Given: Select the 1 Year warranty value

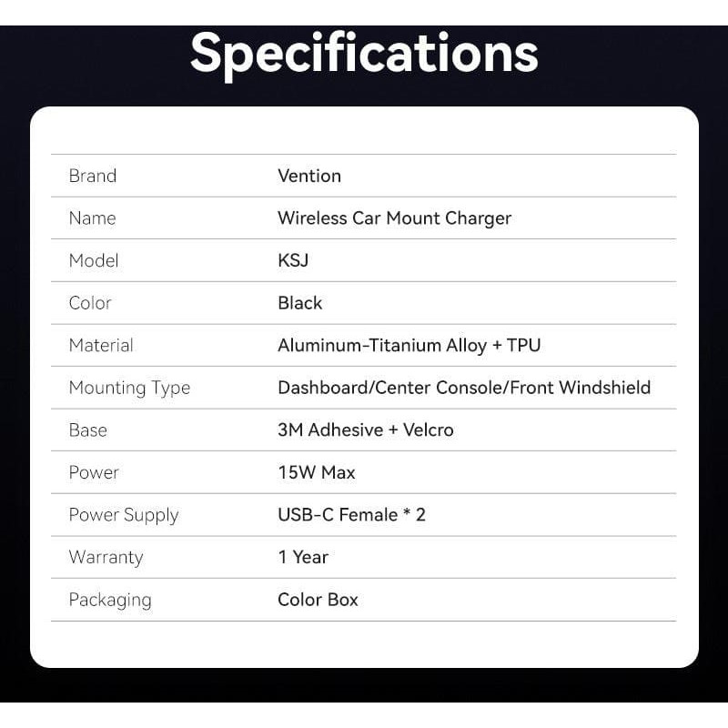Looking at the screenshot, I should pyautogui.click(x=303, y=557).
